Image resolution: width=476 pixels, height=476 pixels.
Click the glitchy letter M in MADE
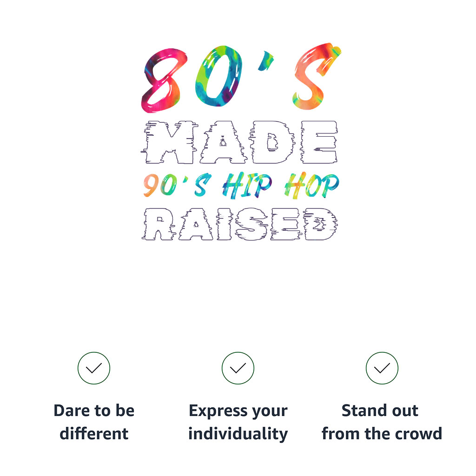coord(170,142)
